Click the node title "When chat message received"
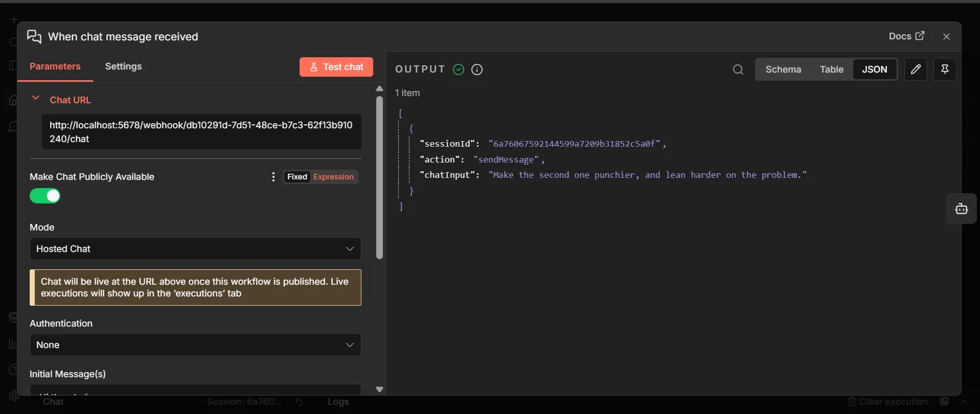Image resolution: width=980 pixels, height=414 pixels. pos(123,37)
